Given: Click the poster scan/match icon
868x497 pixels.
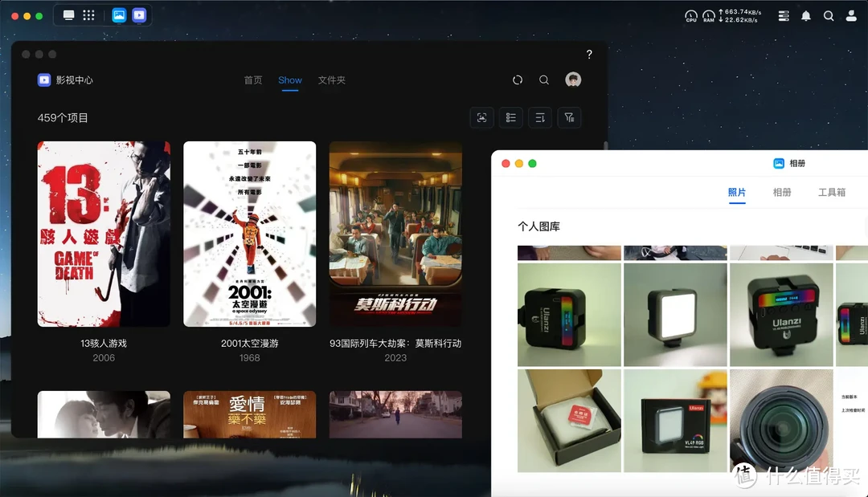Looking at the screenshot, I should (x=481, y=118).
